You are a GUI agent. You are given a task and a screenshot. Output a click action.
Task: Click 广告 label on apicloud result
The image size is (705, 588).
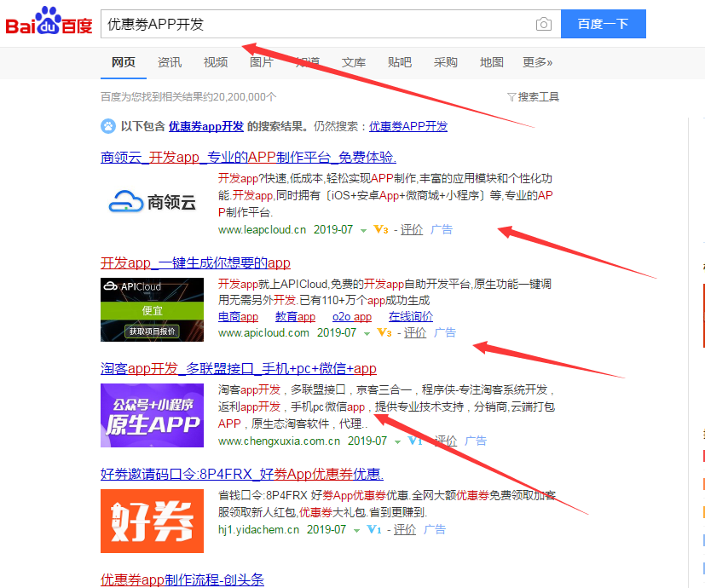pos(445,332)
